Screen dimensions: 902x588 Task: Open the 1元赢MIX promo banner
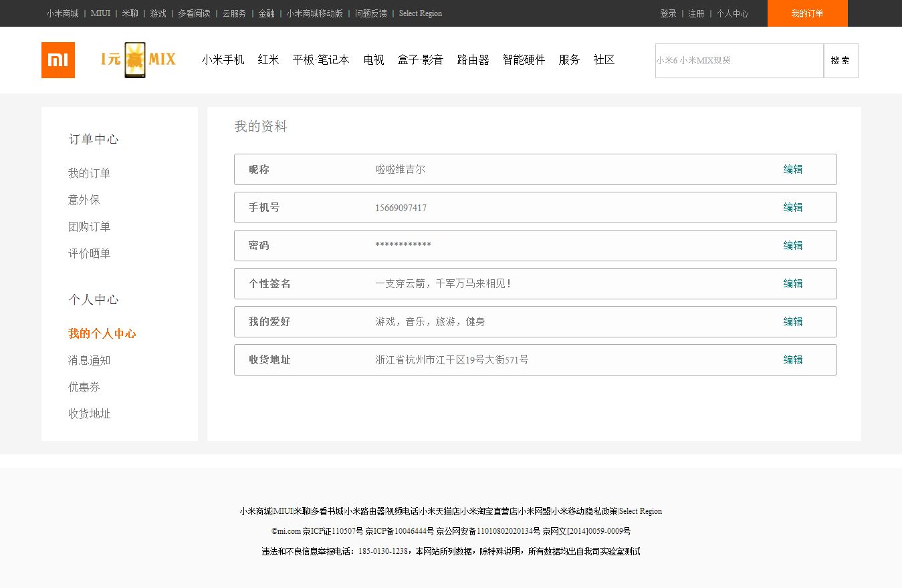pyautogui.click(x=138, y=60)
